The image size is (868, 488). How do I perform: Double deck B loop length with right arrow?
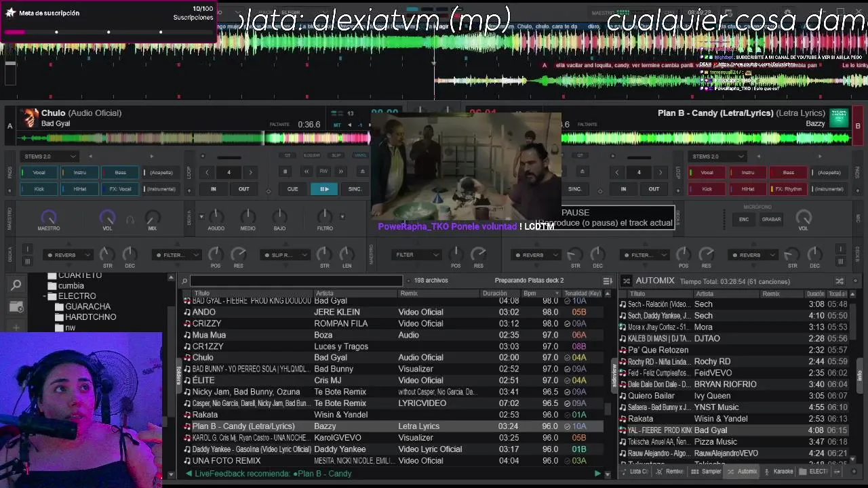click(x=660, y=172)
